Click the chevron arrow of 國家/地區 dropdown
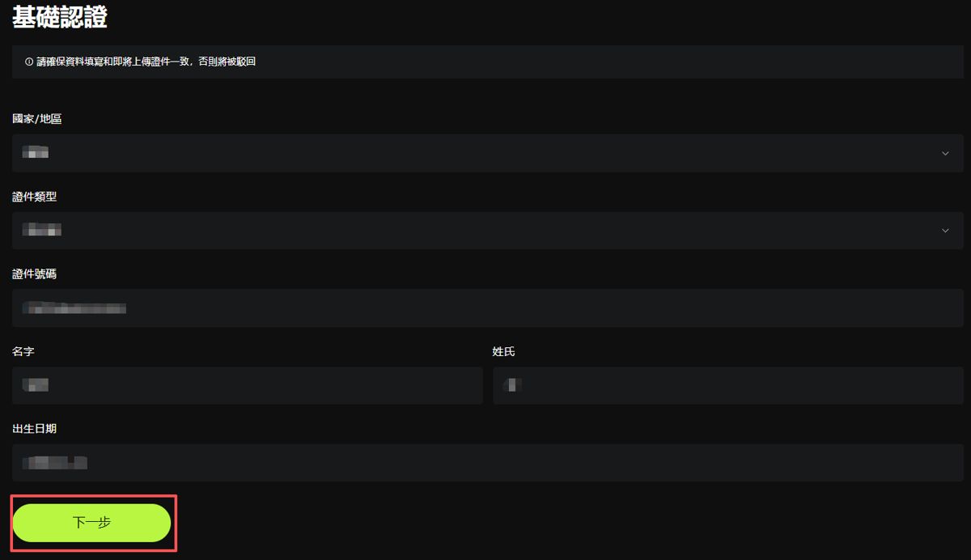Viewport: 971px width, 560px height. [945, 153]
